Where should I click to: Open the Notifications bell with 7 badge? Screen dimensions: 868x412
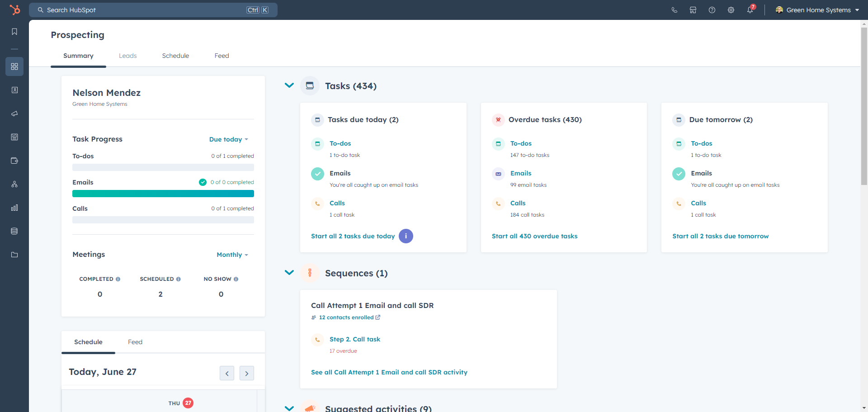click(x=750, y=9)
